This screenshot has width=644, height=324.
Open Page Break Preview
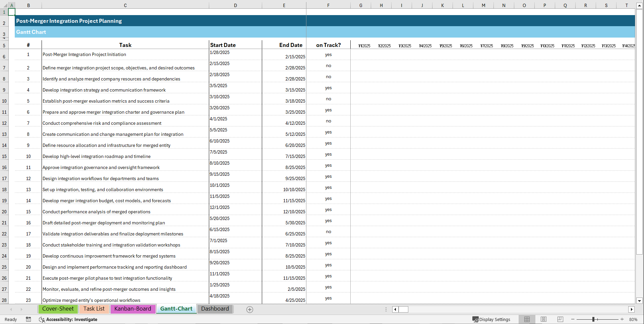coord(560,319)
